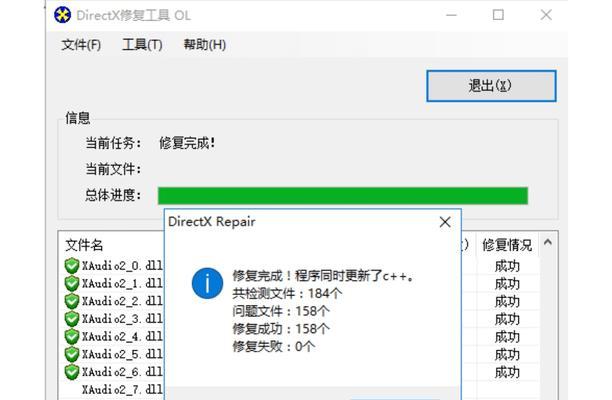This screenshot has height=400, width=612.
Task: Open the 帮助(H) menu
Action: (205, 45)
